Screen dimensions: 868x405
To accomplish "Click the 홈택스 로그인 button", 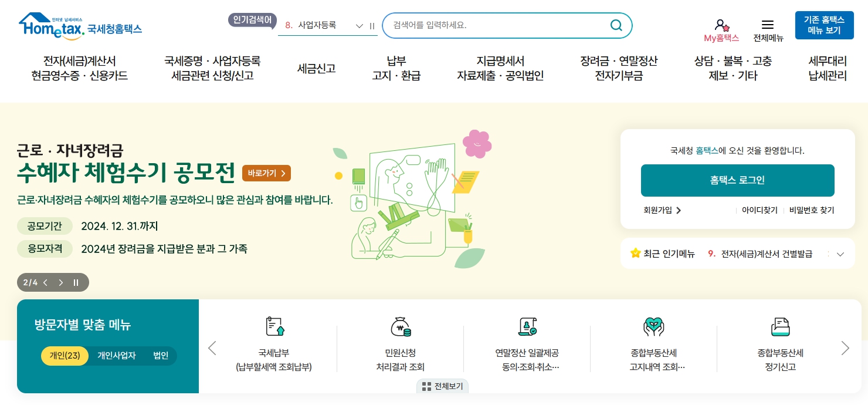I will click(737, 180).
